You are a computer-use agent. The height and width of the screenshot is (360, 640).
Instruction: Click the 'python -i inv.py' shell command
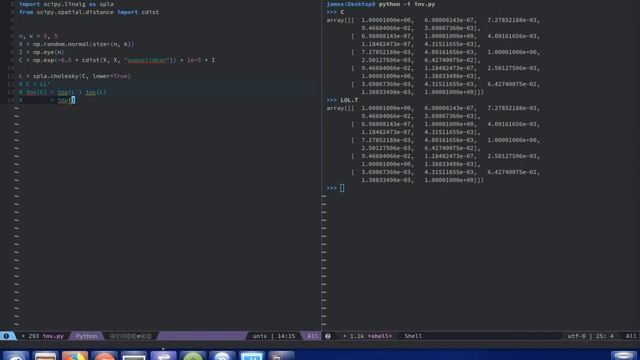click(x=407, y=4)
